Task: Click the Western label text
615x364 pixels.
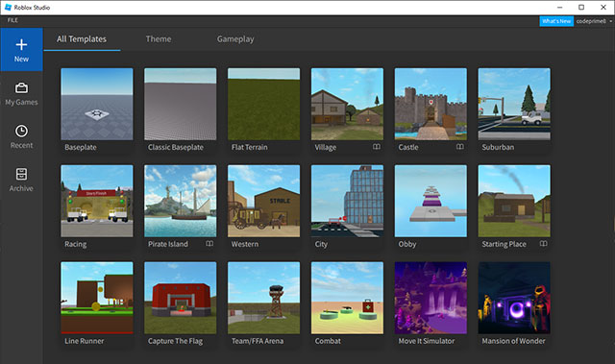Action: 245,244
